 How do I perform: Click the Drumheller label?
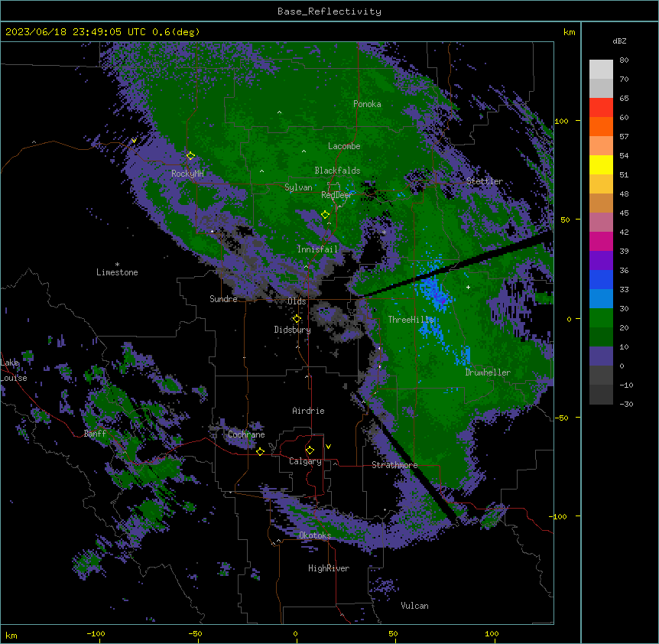(x=488, y=372)
